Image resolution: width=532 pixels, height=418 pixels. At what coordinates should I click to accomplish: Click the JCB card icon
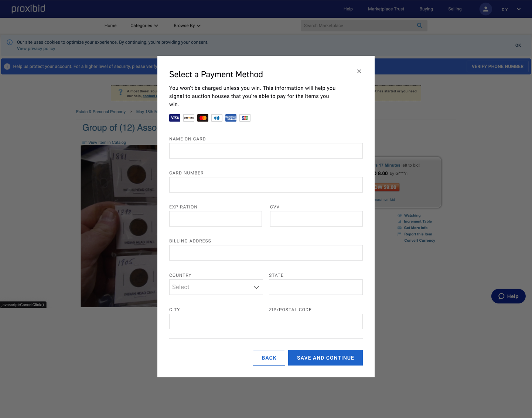[x=245, y=118]
